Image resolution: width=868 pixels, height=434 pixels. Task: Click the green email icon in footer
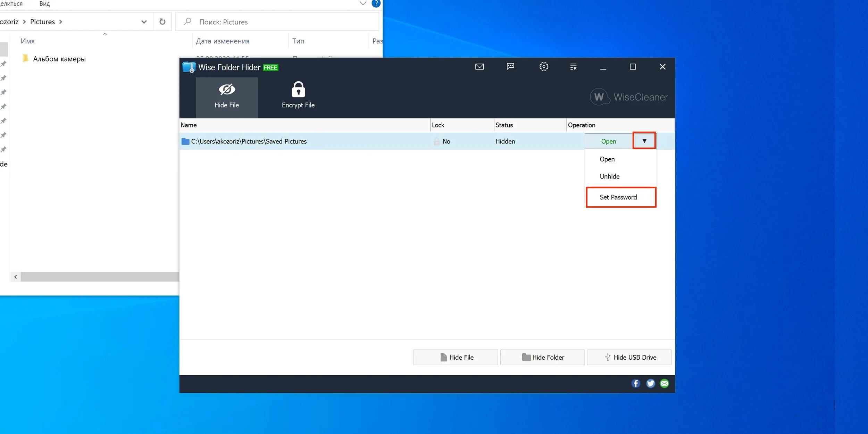664,383
